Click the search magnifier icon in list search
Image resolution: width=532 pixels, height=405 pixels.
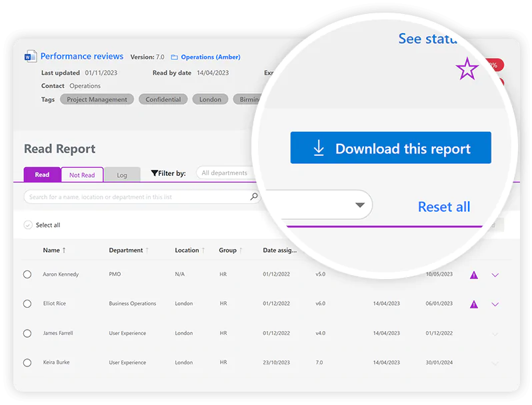coord(253,197)
